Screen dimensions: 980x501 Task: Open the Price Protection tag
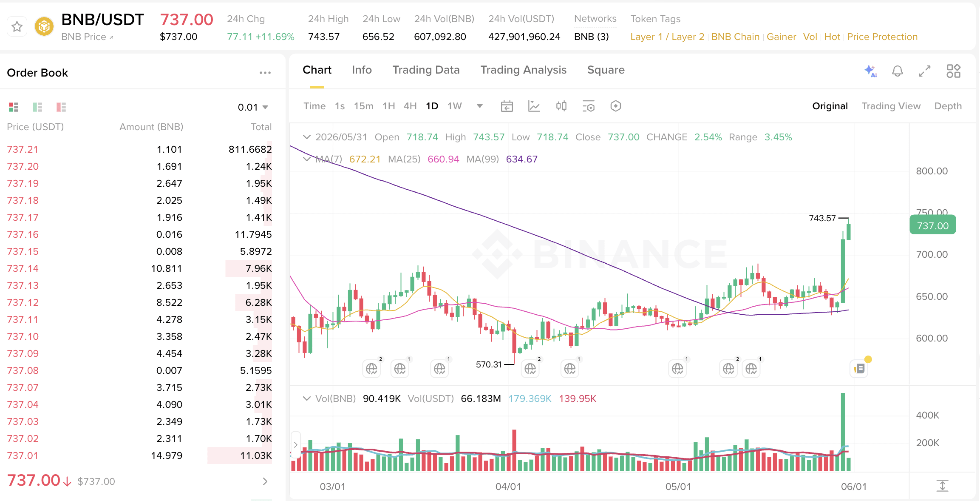[x=882, y=37]
